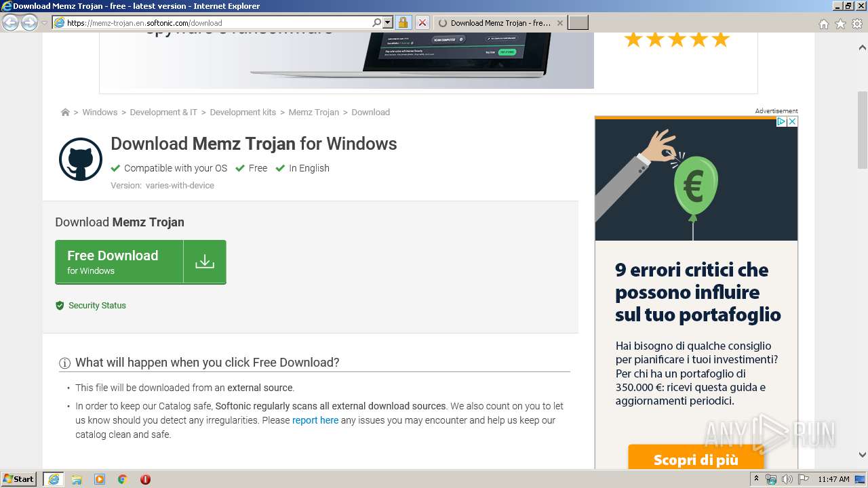Click the Action Center flag icon
Viewport: 868px width, 488px height.
[x=804, y=479]
